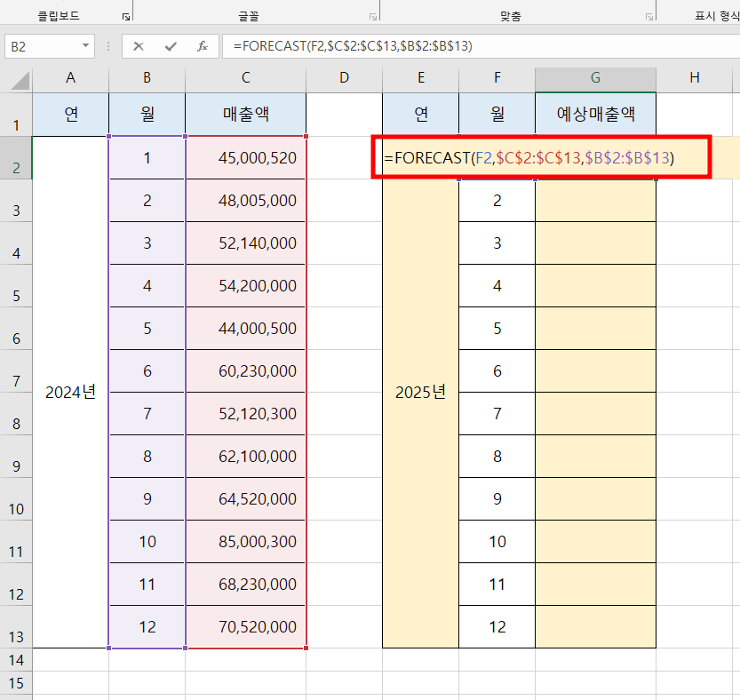The height and width of the screenshot is (700, 740).
Task: Select row 1 header
Action: [16, 115]
